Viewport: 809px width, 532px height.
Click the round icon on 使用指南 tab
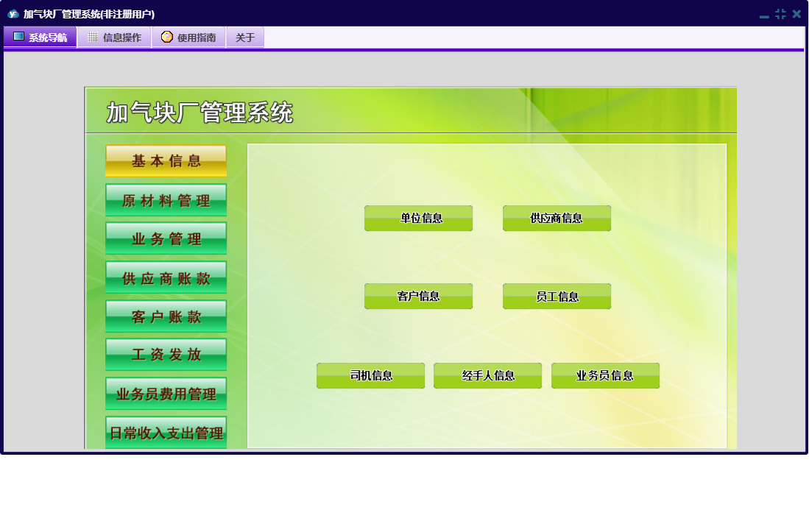coord(166,37)
